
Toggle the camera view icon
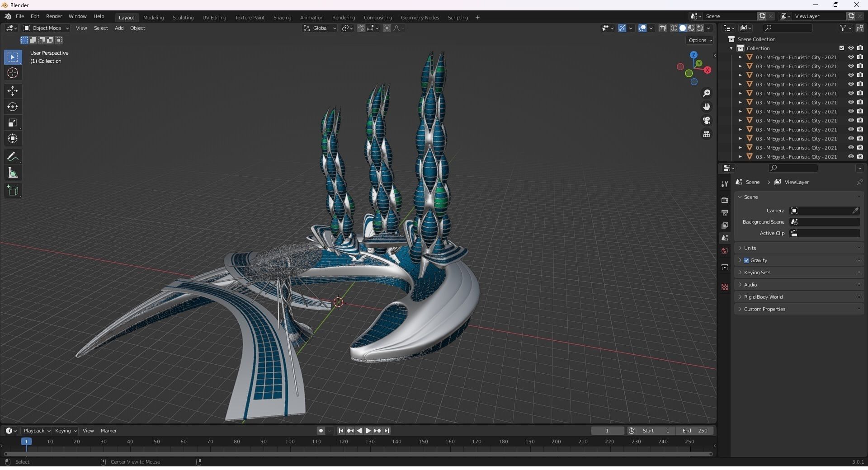click(707, 120)
